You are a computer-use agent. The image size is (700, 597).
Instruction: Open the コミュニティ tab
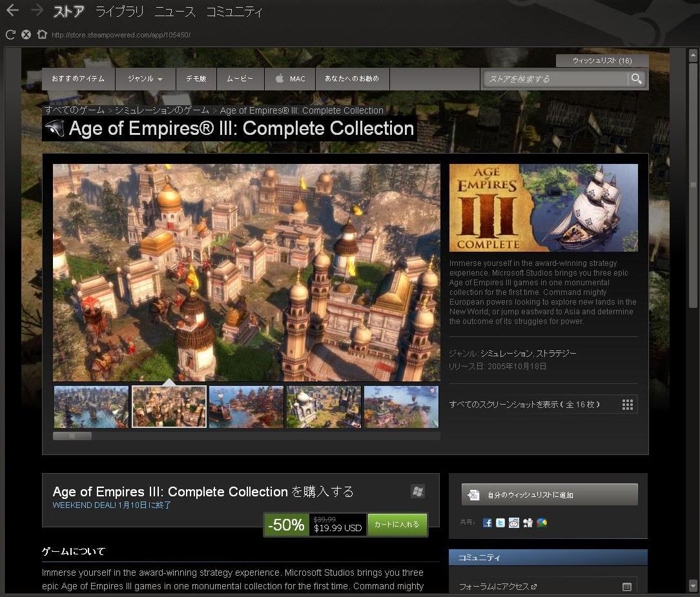coord(234,12)
